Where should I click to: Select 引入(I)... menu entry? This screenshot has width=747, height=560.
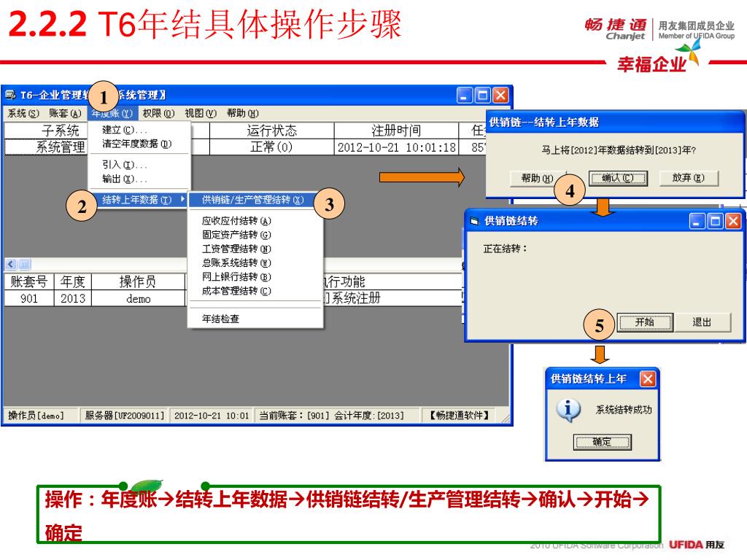coord(139,165)
